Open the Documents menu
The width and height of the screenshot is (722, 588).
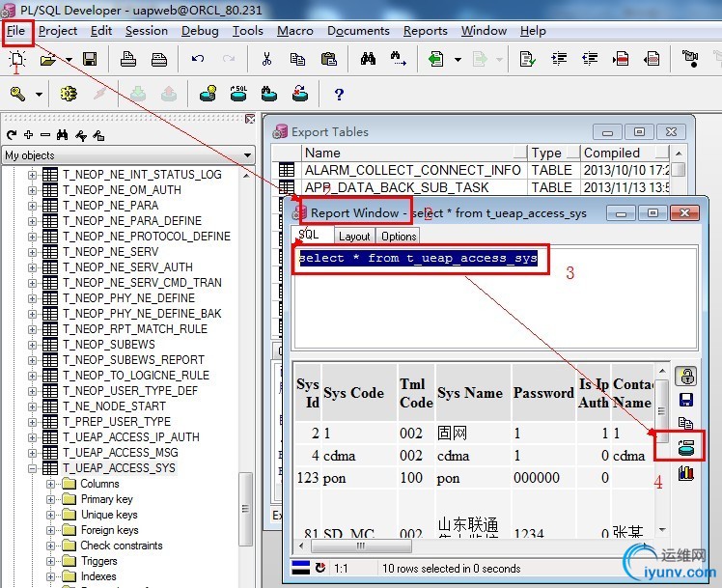click(x=358, y=31)
